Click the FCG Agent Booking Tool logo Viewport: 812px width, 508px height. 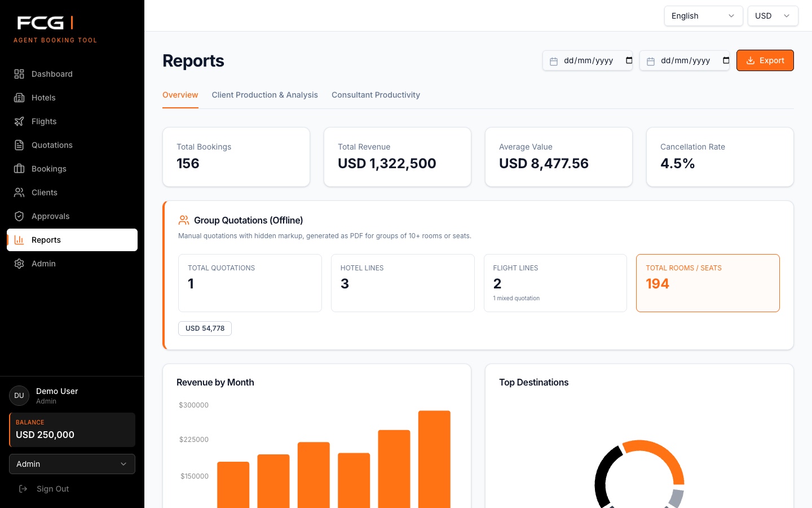tap(55, 29)
